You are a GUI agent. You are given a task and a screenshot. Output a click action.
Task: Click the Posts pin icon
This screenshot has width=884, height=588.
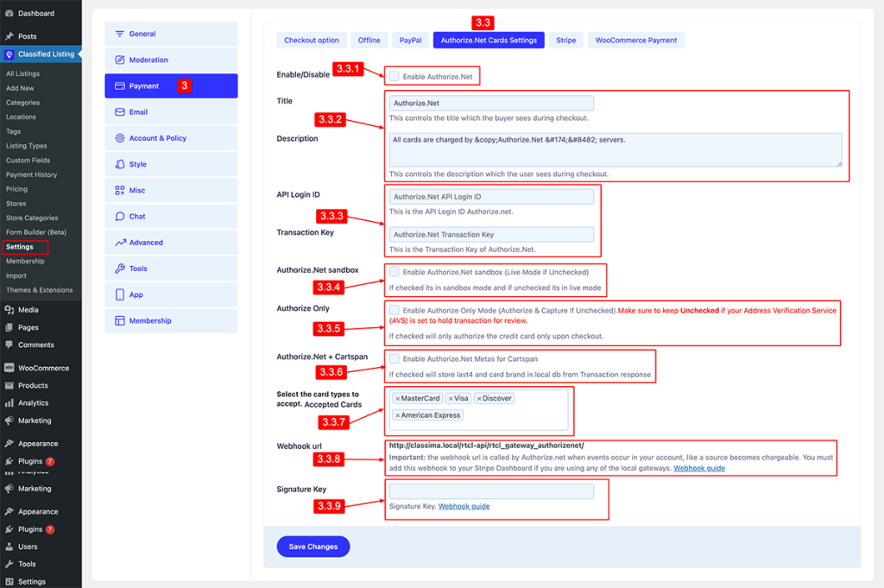pos(9,36)
